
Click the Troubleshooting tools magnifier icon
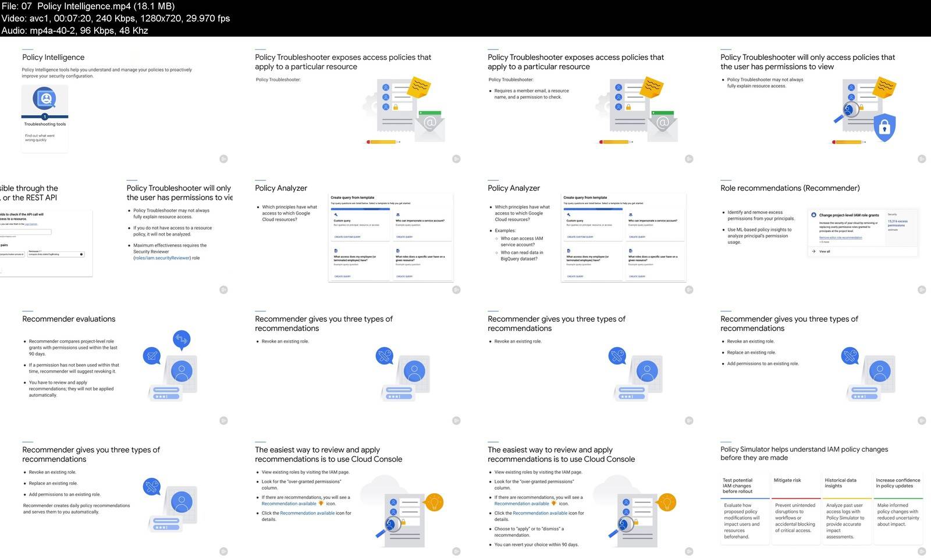click(x=45, y=98)
